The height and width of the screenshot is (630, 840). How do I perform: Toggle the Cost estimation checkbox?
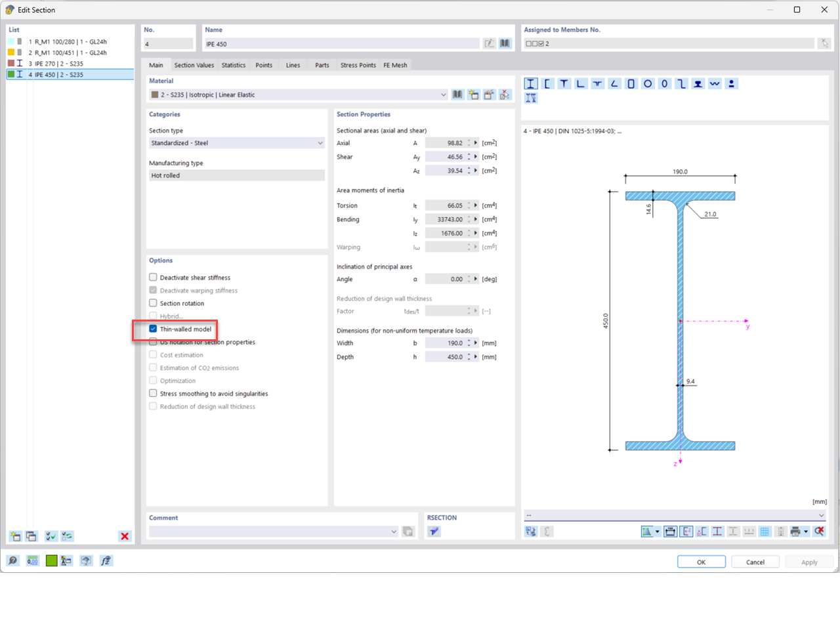click(x=153, y=355)
